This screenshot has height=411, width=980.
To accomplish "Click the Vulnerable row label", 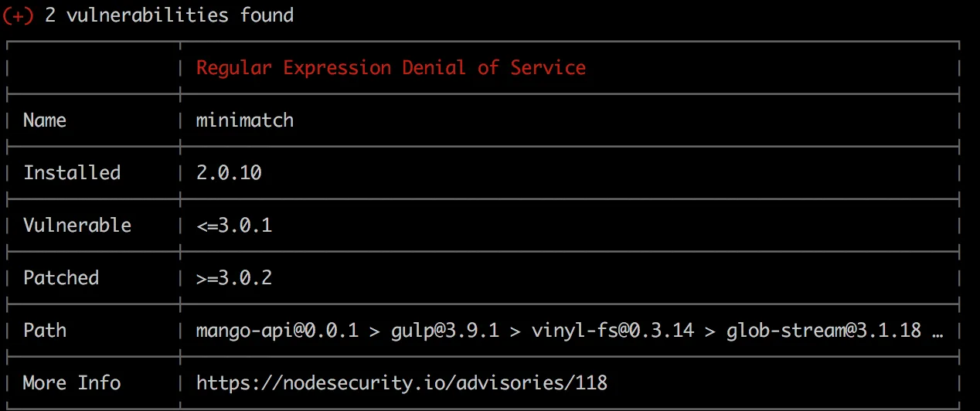I will point(77,226).
